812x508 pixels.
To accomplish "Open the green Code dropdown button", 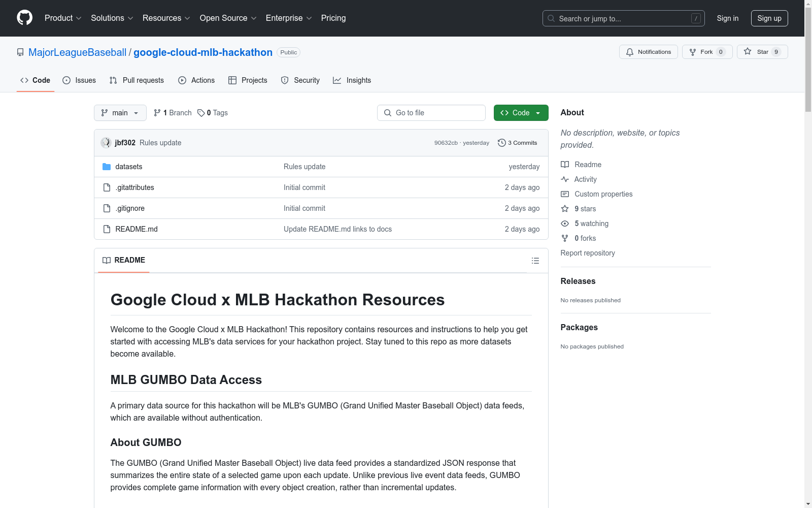I will click(521, 113).
